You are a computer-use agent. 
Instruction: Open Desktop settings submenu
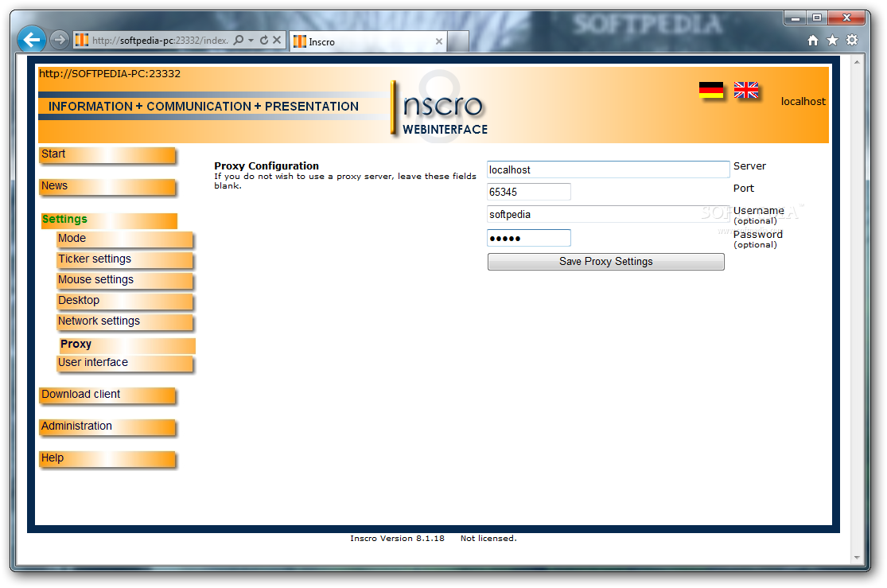[x=124, y=301]
